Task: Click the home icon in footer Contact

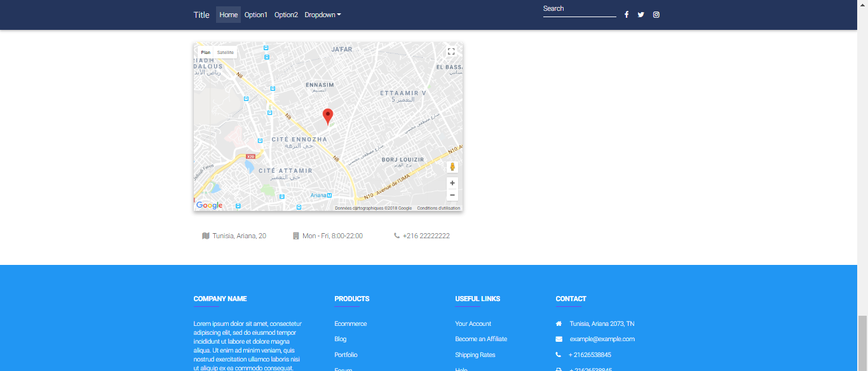Action: tap(559, 323)
